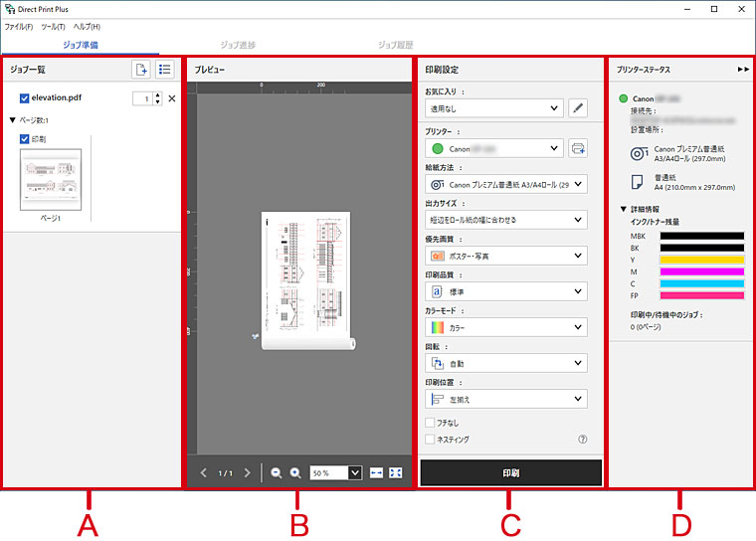This screenshot has width=756, height=541.
Task: Remove elevation.pdf with the X icon
Action: pos(171,98)
